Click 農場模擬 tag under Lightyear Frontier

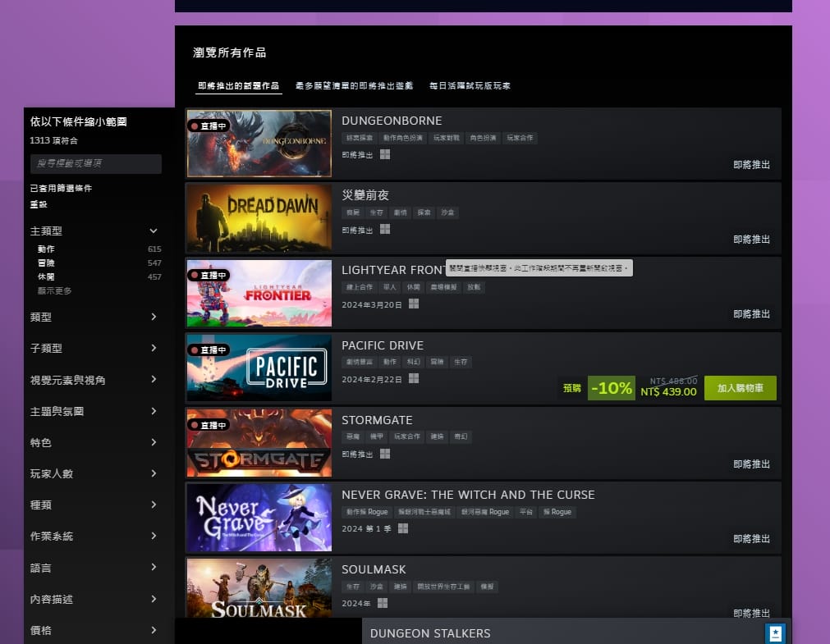tap(443, 287)
